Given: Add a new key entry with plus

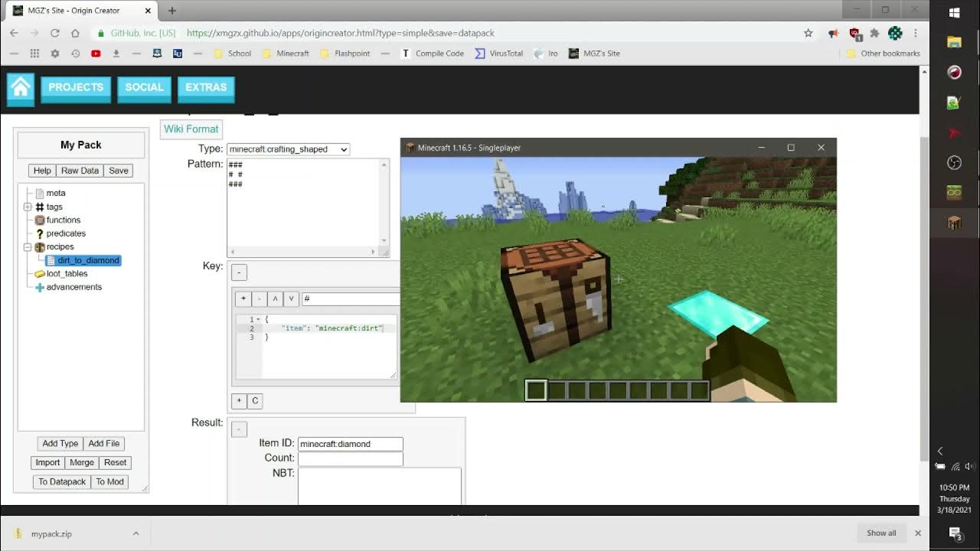Looking at the screenshot, I should click(x=243, y=299).
